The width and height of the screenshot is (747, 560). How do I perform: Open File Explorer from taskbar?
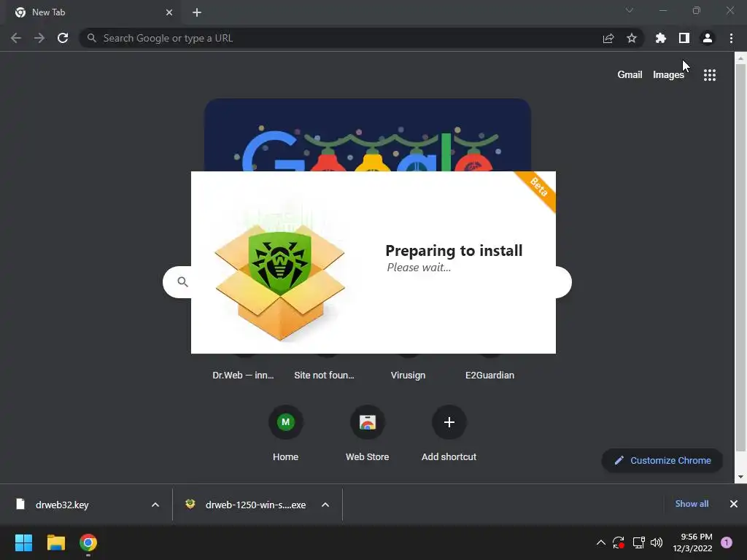[55, 542]
